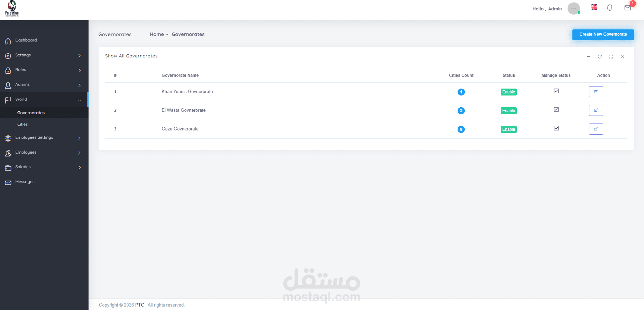Click the Roles lock icon
This screenshot has width=644, height=310.
[x=8, y=71]
